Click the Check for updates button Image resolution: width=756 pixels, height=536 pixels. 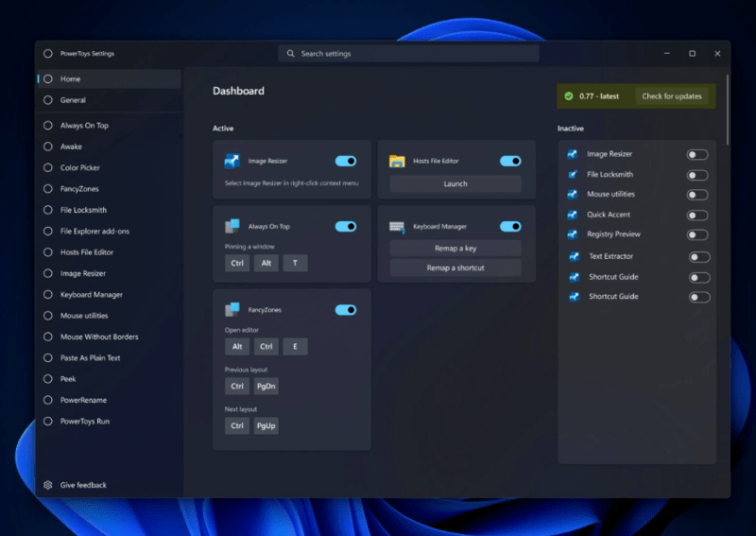(672, 96)
